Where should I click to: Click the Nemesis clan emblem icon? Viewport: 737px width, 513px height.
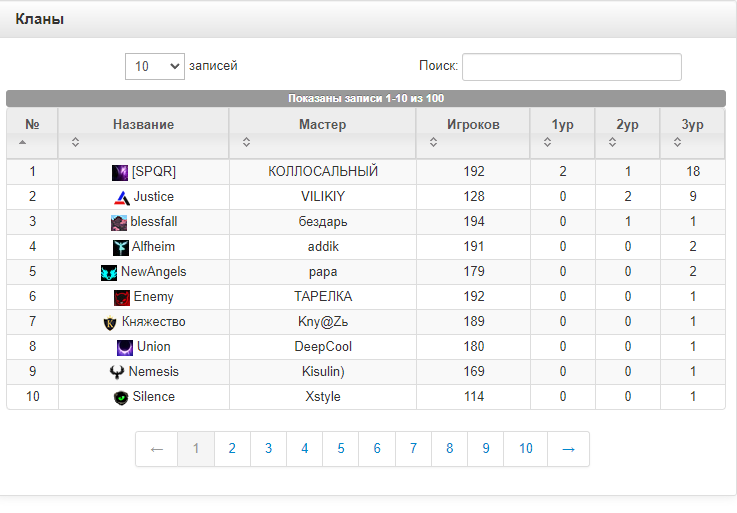[118, 372]
